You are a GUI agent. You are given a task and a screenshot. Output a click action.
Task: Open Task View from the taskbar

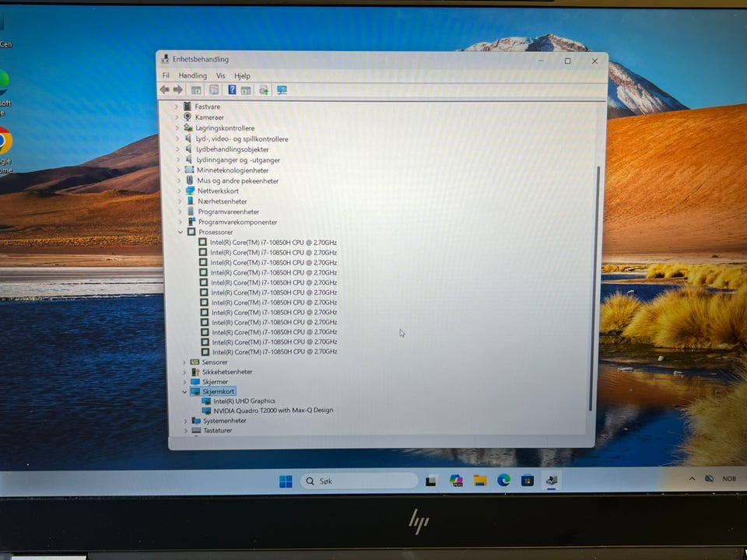[431, 481]
